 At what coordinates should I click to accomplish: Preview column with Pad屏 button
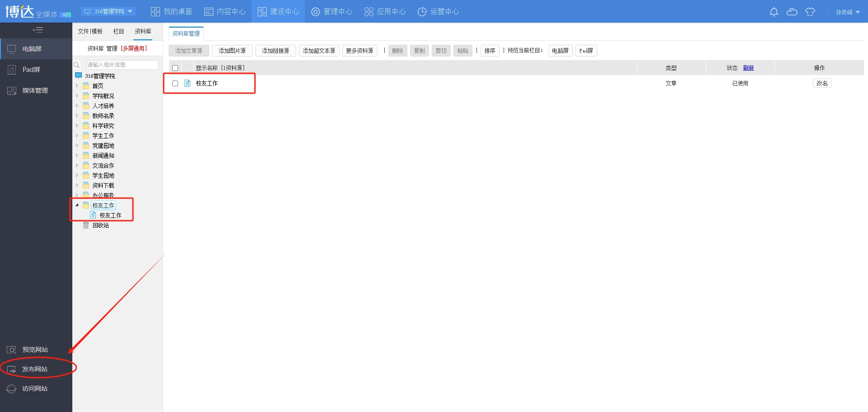click(x=586, y=51)
